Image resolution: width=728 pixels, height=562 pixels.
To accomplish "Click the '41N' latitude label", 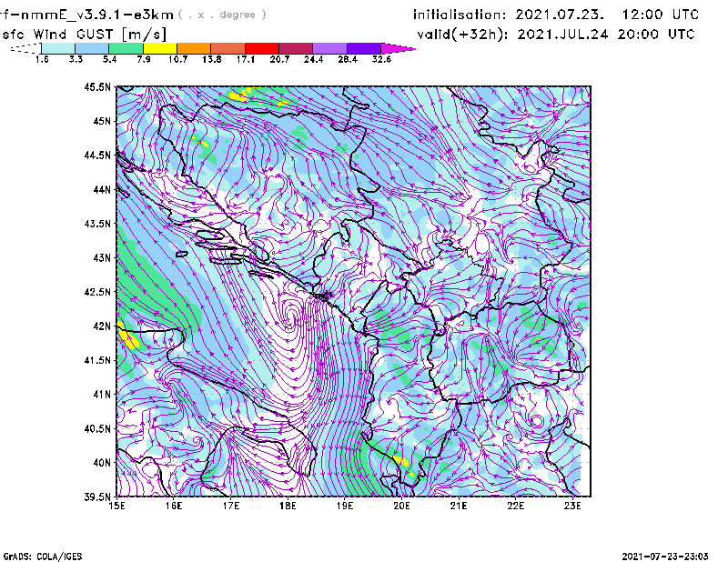I will pos(102,395).
